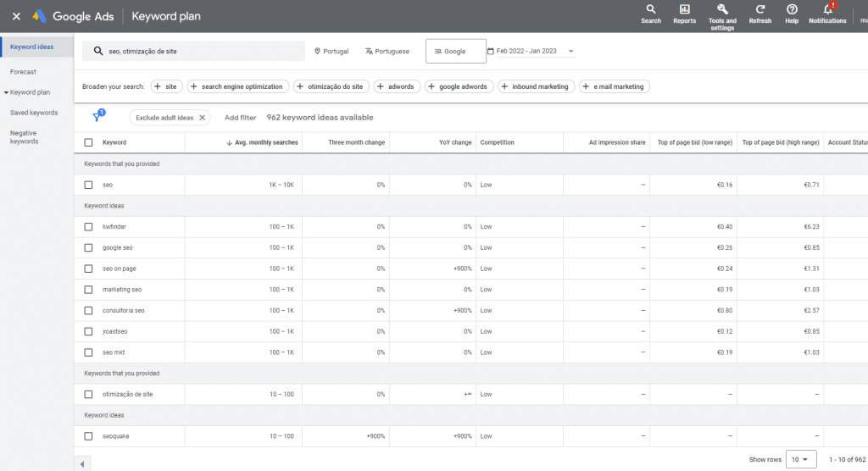Viewport: 868px width, 471px height.
Task: Check the box for 'kwfinder'
Action: click(88, 227)
